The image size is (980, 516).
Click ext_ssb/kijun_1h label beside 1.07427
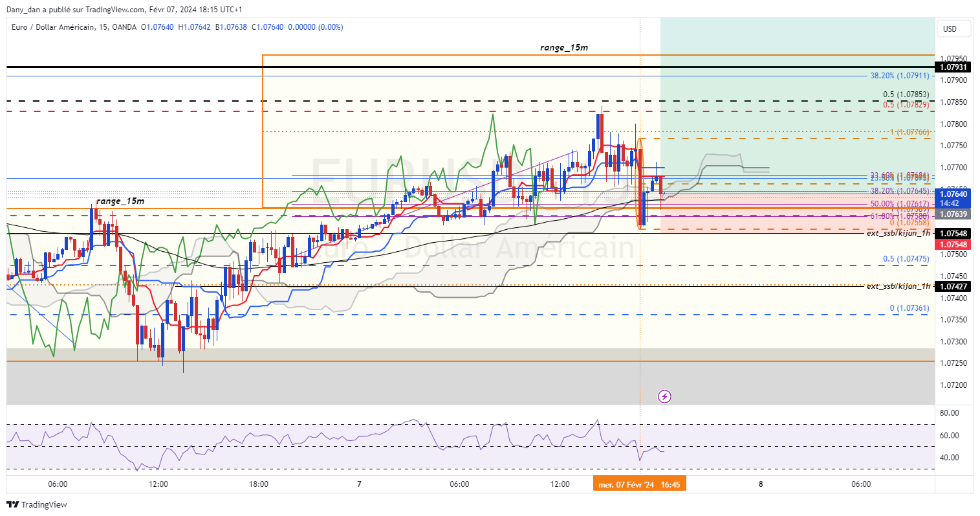(x=898, y=286)
